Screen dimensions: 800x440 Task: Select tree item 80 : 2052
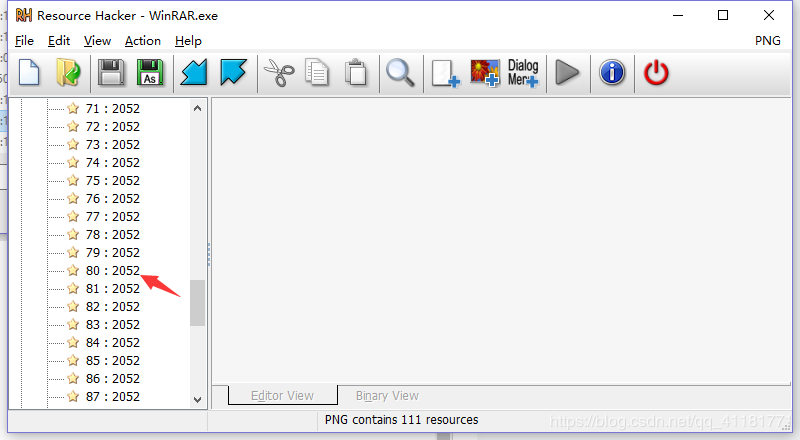pyautogui.click(x=113, y=271)
